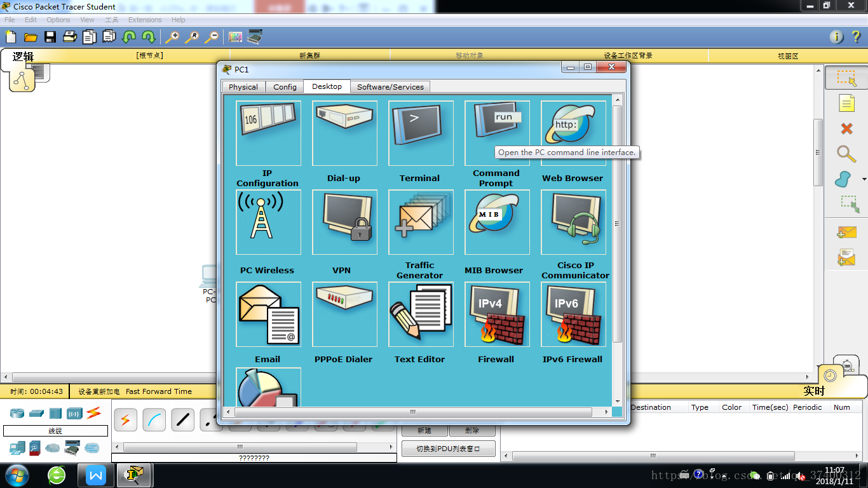The width and height of the screenshot is (868, 488).
Task: Pick the copper straight-through cable
Action: pos(183,420)
